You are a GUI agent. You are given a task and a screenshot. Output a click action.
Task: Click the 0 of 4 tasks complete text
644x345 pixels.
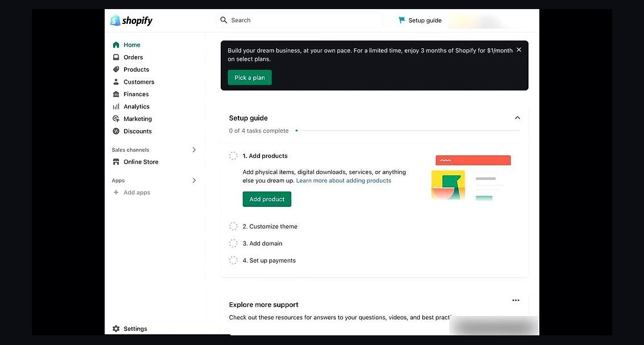click(x=259, y=131)
